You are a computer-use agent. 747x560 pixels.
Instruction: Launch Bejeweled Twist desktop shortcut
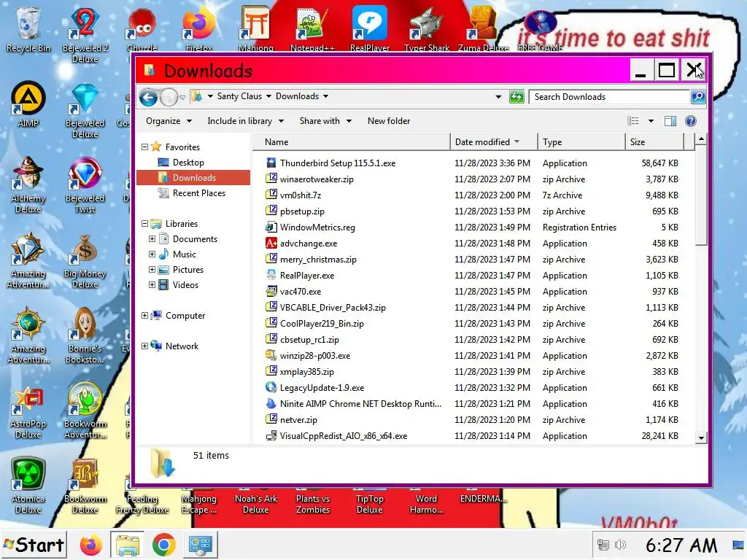click(85, 184)
